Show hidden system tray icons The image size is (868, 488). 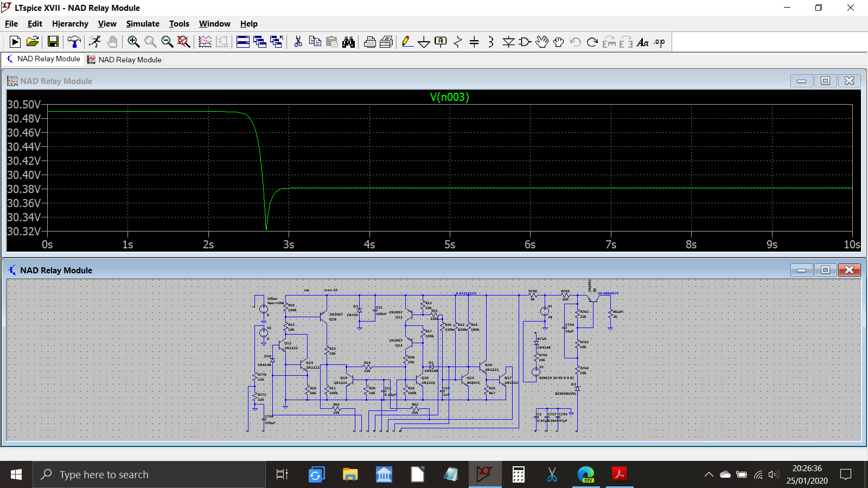click(709, 475)
